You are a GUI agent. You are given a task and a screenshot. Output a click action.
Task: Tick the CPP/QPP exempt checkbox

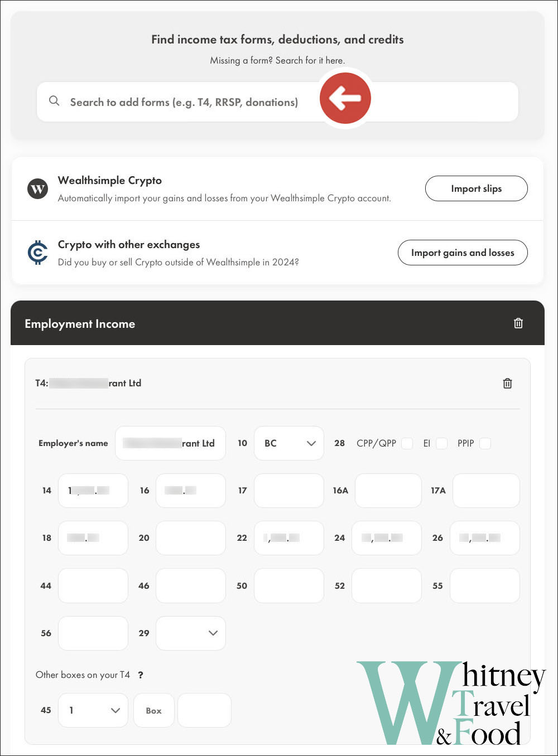[407, 443]
